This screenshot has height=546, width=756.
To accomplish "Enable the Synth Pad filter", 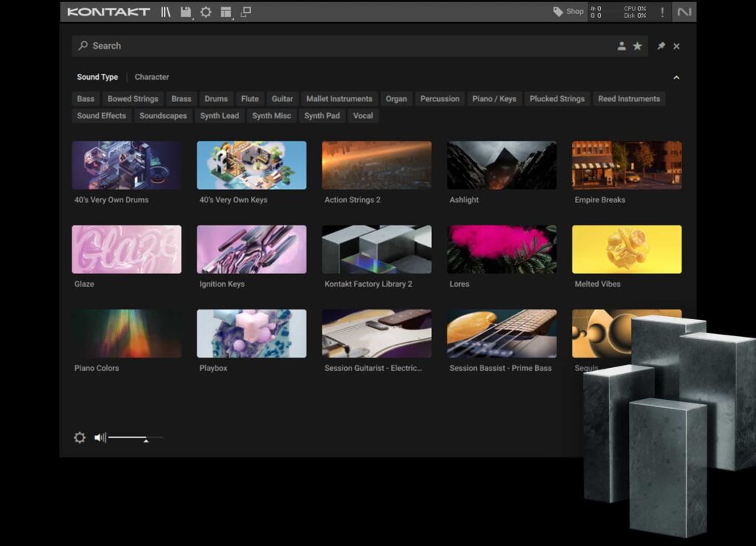I will tap(322, 115).
